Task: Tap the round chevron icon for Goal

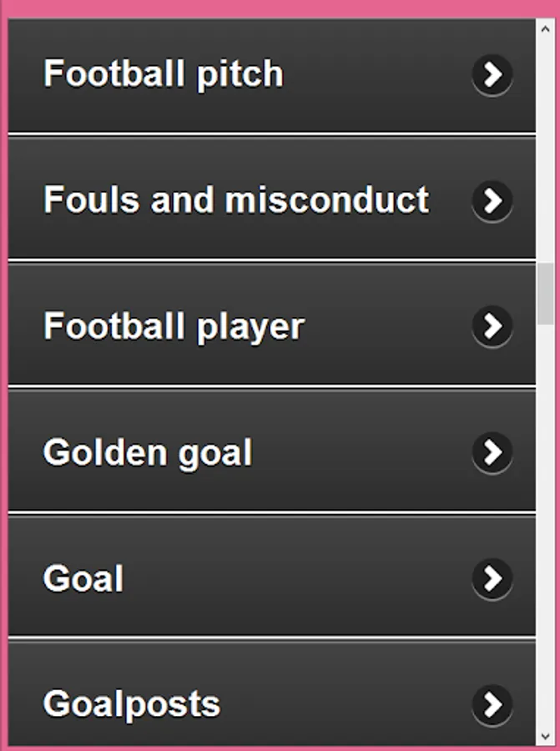Action: point(492,579)
